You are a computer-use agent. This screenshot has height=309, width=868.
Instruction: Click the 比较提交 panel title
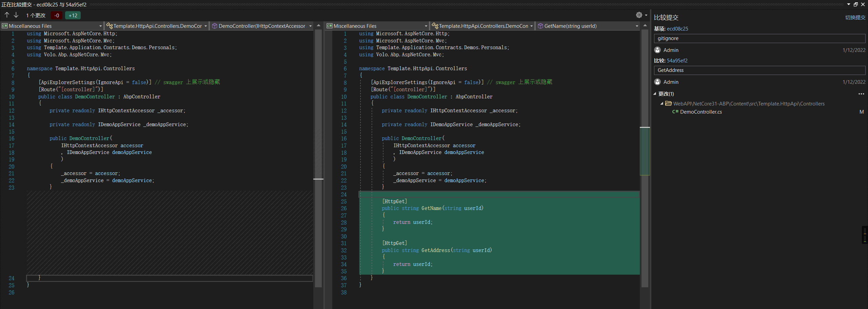coord(666,17)
